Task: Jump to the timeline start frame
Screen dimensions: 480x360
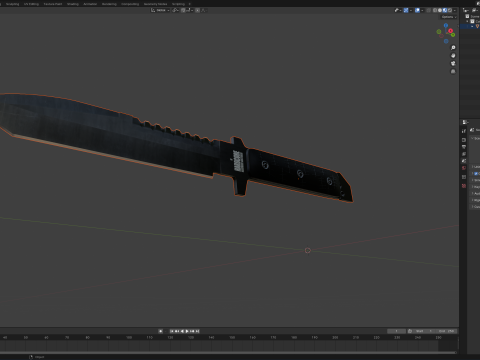Action: pos(172,331)
